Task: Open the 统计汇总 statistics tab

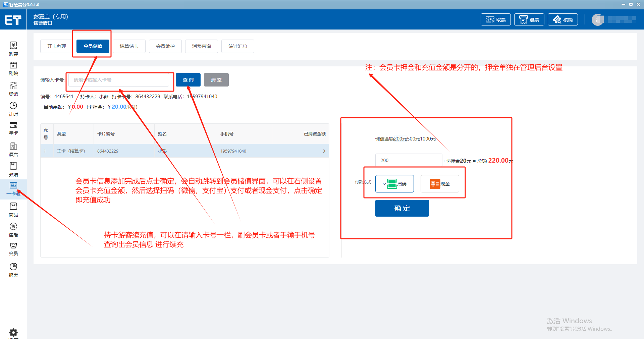Action: (238, 46)
